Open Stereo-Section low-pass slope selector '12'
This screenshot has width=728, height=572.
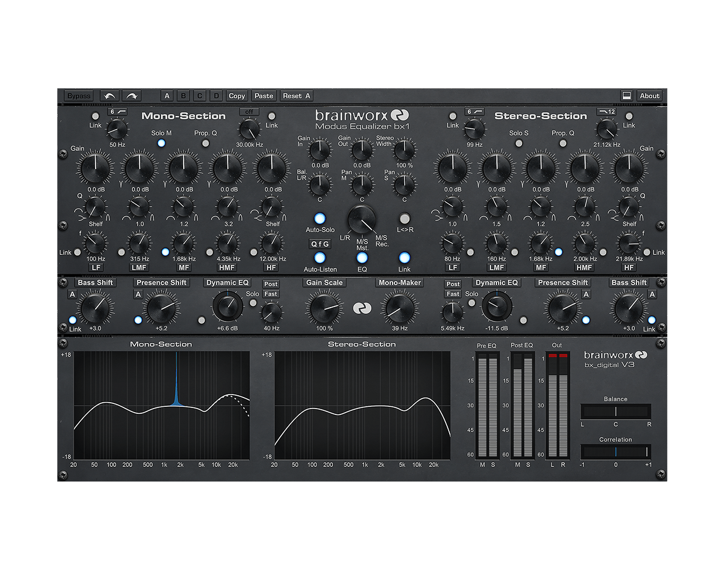point(607,111)
